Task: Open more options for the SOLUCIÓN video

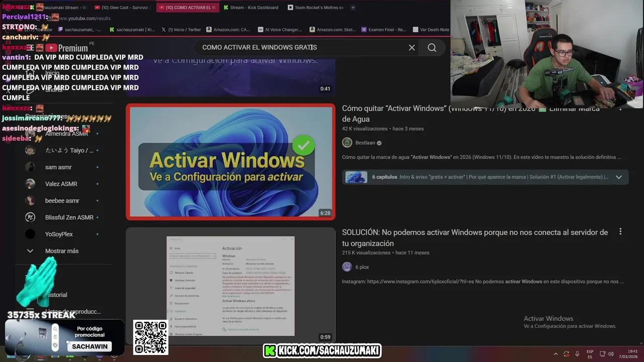Action: click(x=620, y=232)
